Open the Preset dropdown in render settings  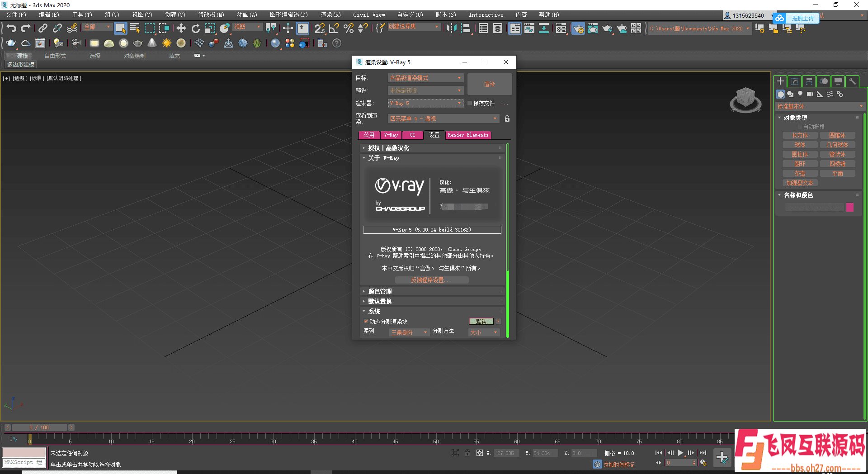425,90
